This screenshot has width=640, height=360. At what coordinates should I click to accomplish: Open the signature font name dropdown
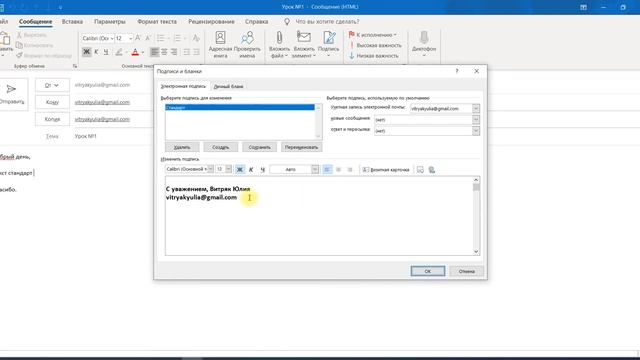[210, 169]
